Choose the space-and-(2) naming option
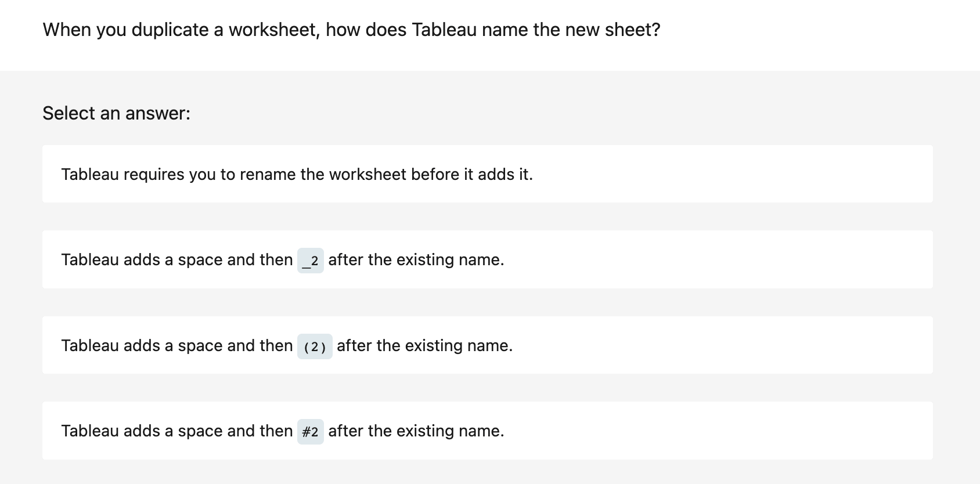980x484 pixels. [424, 345]
